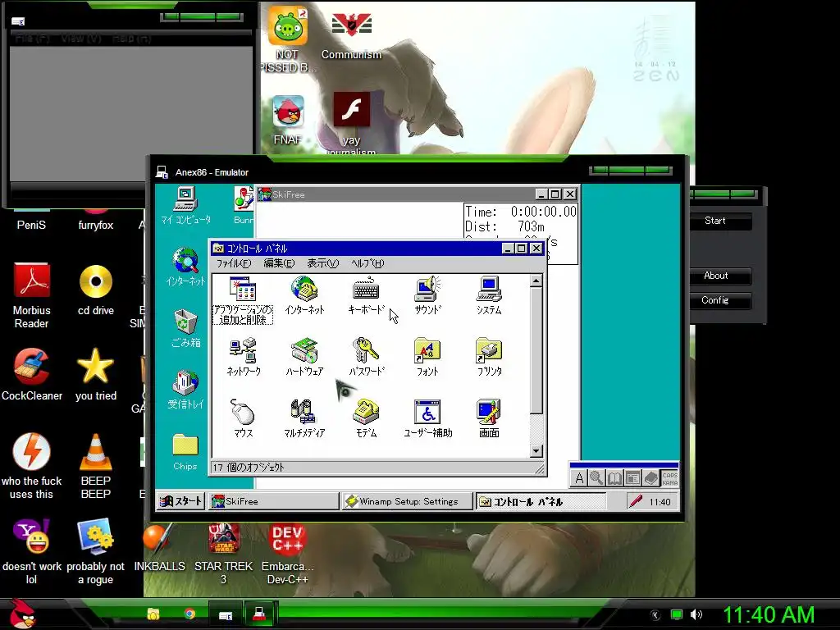Screen dimensions: 840x630
Task: Click the IME toolbar open-book dictionary button
Action: (x=614, y=478)
